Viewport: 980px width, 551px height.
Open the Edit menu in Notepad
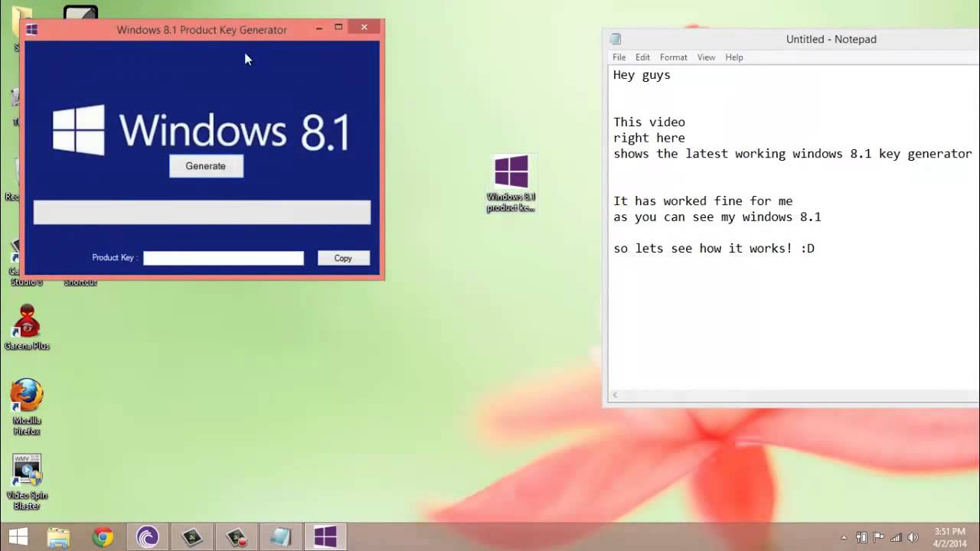pos(642,57)
